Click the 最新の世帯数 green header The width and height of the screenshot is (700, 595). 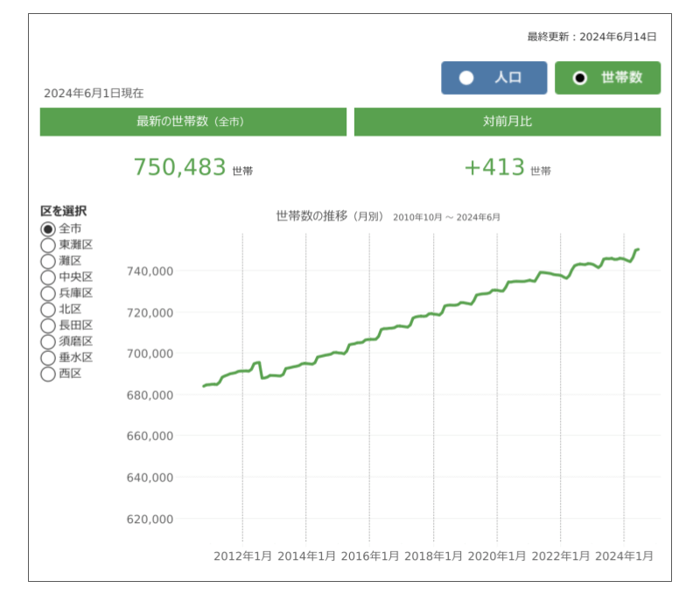click(x=192, y=122)
